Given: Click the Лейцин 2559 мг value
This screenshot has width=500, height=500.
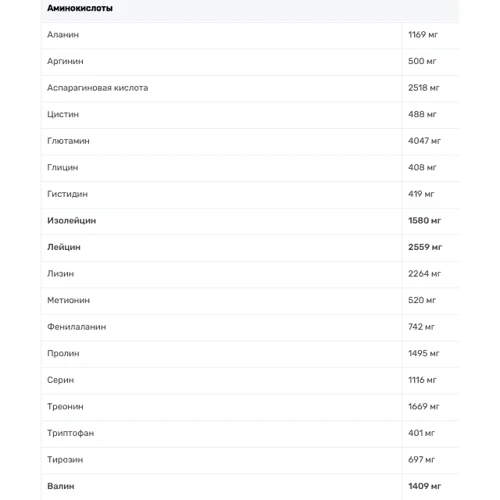Looking at the screenshot, I should (425, 247).
